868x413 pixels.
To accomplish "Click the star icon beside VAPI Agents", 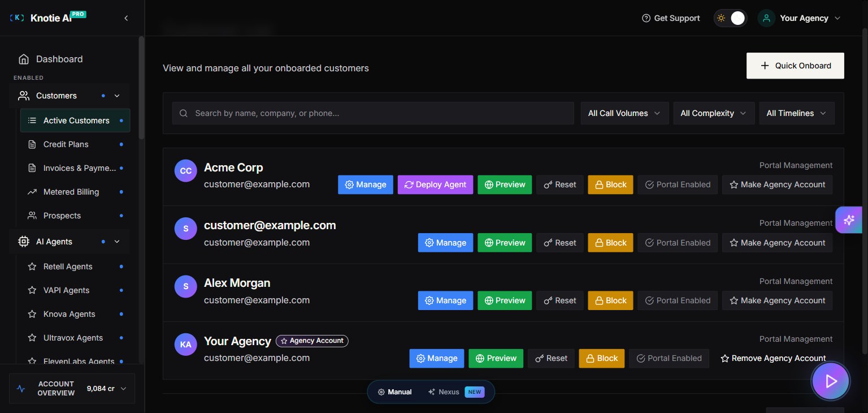I will pyautogui.click(x=32, y=290).
